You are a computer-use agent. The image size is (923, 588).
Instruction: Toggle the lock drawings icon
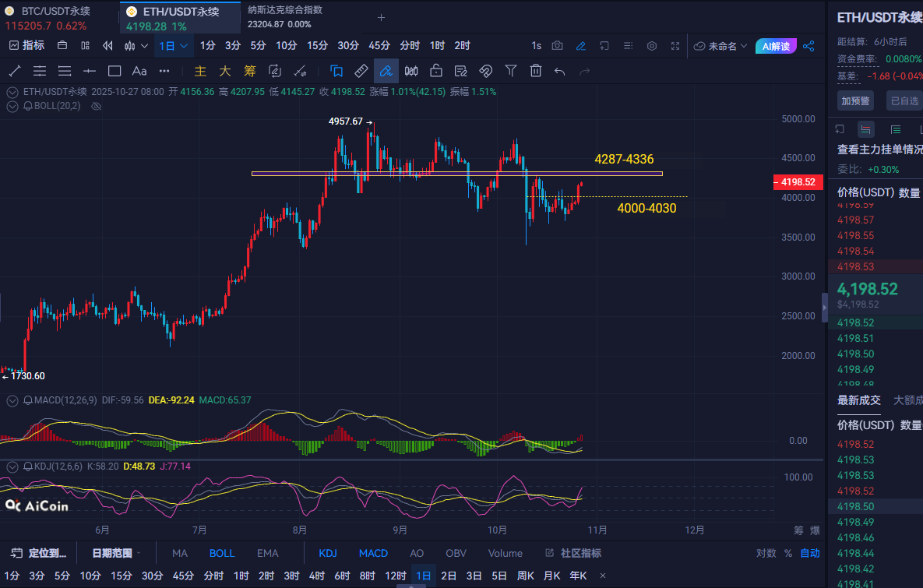pyautogui.click(x=436, y=71)
